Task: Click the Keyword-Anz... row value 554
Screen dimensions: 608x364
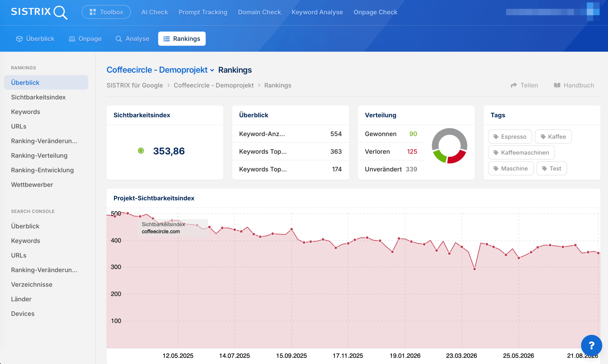Action: [336, 134]
